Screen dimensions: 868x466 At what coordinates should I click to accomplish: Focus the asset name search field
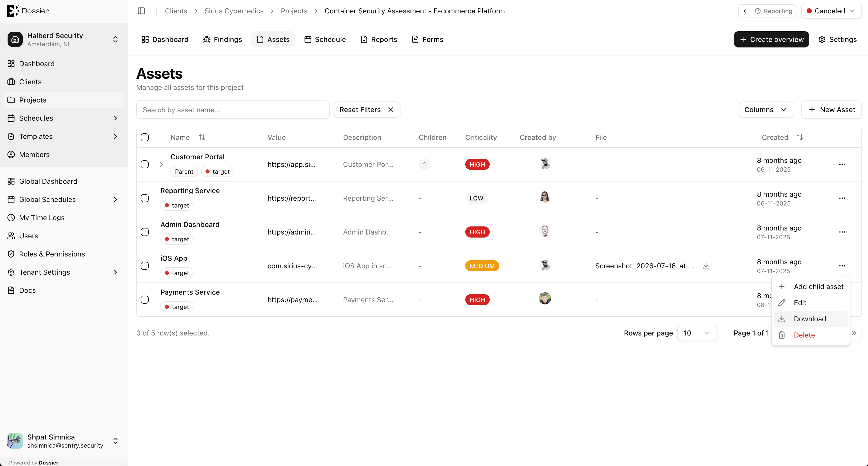pyautogui.click(x=233, y=110)
